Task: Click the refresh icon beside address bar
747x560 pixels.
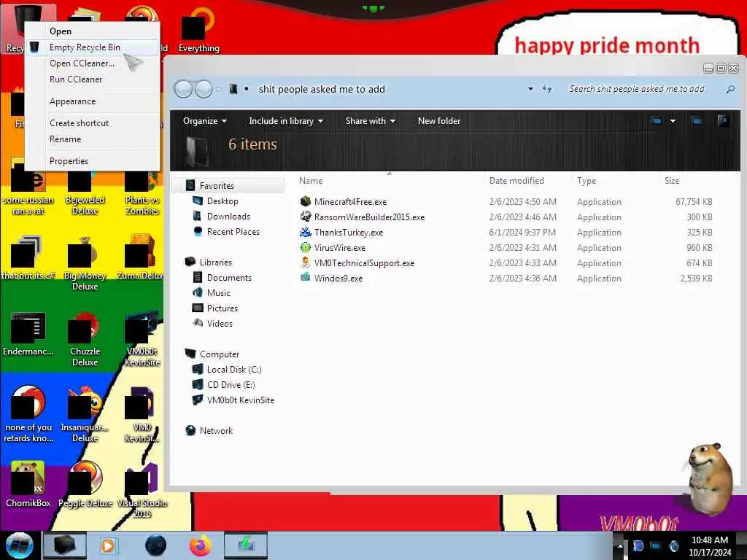Action: point(547,89)
